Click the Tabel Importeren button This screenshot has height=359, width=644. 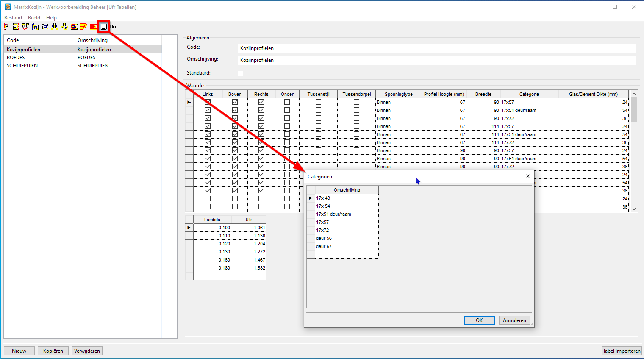pos(622,351)
